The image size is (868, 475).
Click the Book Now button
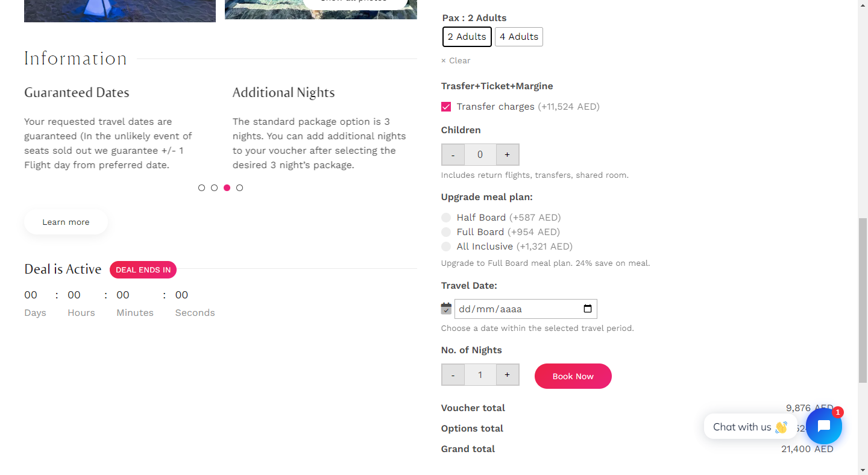573,376
